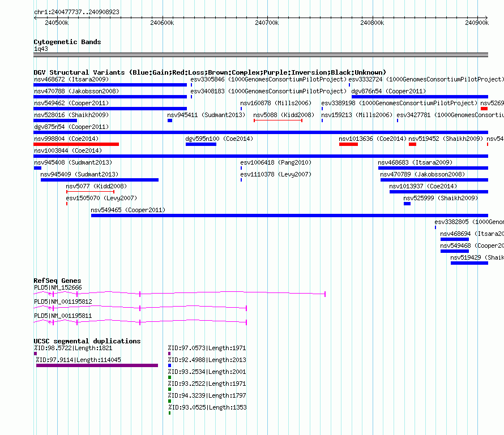Select purple bar for %ID:97.9114|Length:114045
504x435 pixels.
coord(97,365)
